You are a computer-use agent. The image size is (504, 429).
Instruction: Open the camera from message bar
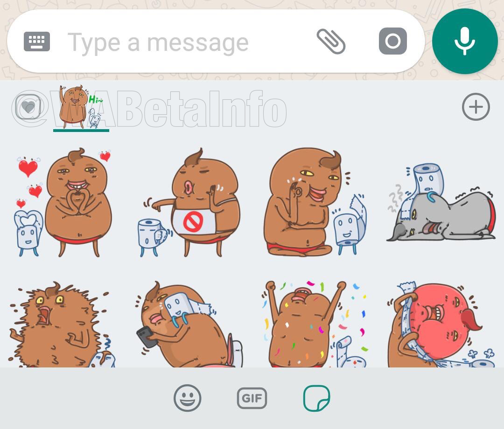tap(393, 41)
